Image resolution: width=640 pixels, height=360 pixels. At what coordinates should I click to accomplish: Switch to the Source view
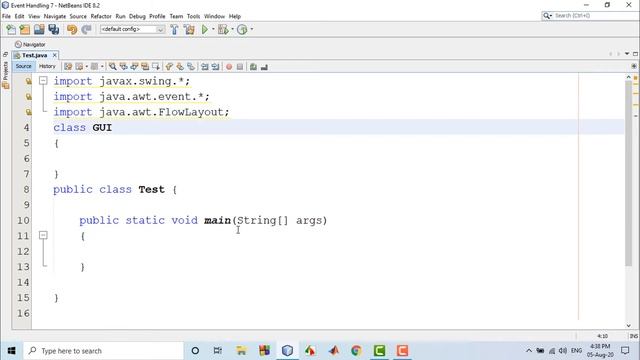point(23,66)
